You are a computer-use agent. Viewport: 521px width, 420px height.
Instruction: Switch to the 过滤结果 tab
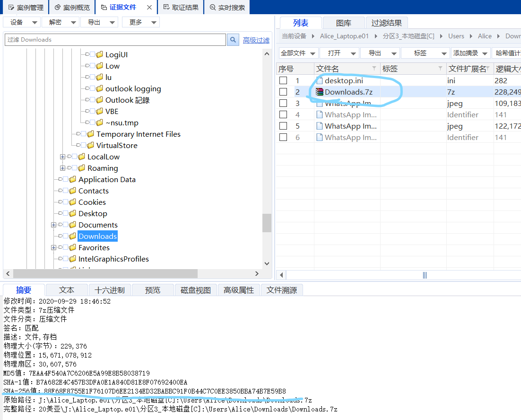coord(386,23)
